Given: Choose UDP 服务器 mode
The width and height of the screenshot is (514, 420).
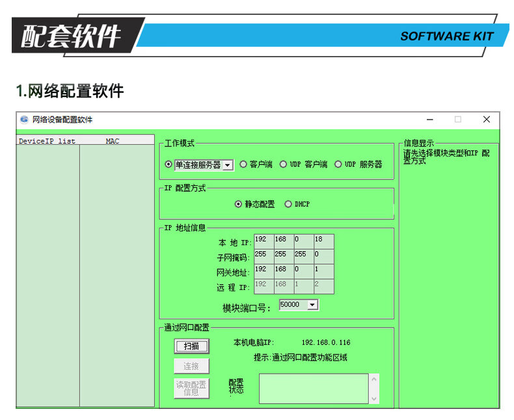Looking at the screenshot, I should click(338, 164).
